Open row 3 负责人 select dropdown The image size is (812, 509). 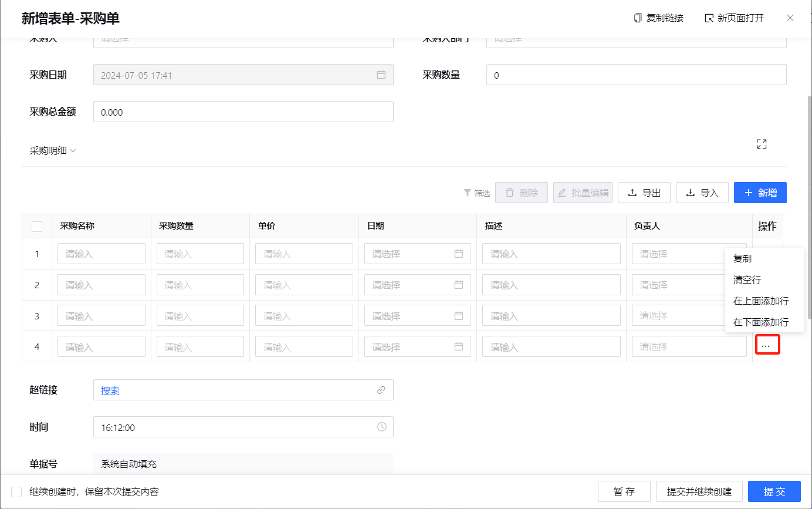tap(678, 316)
